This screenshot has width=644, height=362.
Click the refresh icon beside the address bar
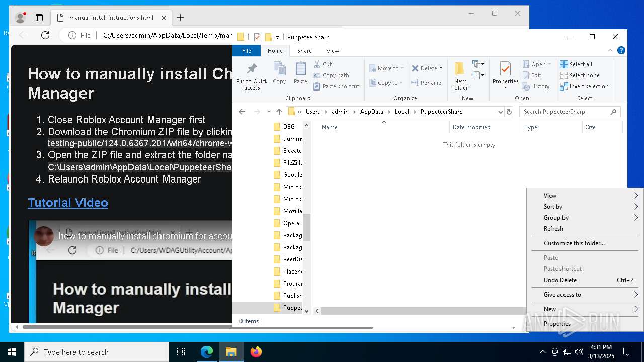point(509,112)
